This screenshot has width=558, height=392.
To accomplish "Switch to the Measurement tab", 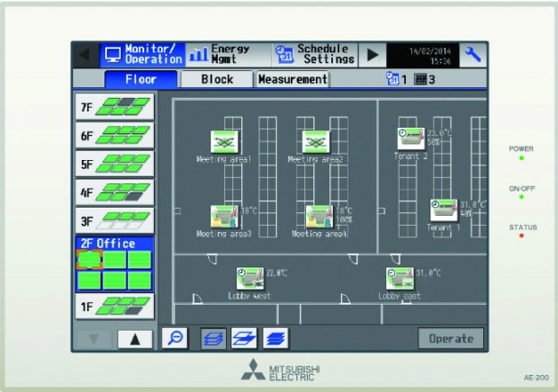I will 292,79.
